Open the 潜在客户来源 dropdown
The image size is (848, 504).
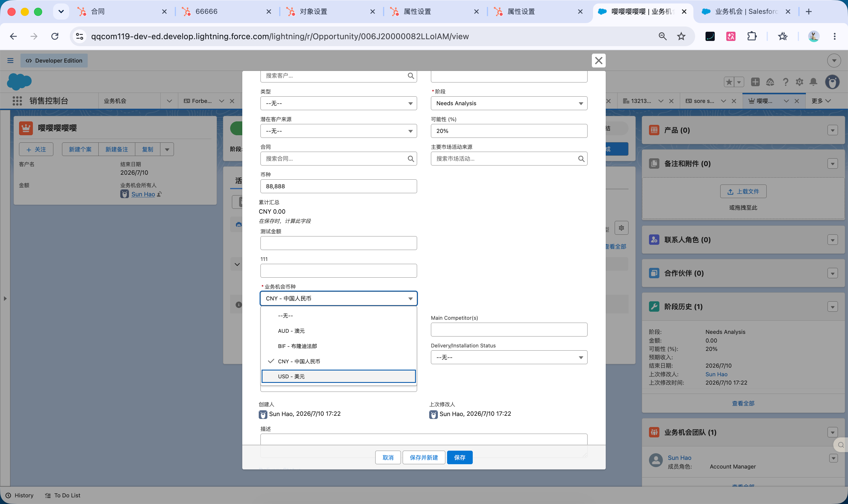coord(338,131)
